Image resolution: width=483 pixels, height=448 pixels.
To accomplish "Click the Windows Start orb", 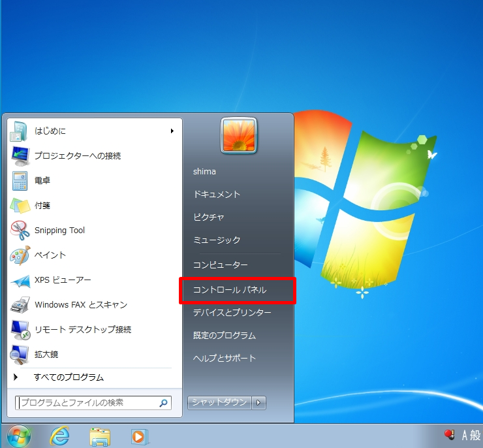I will [x=19, y=436].
